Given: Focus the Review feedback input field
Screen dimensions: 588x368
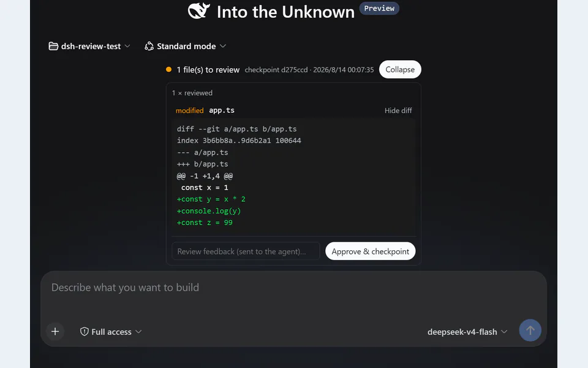Looking at the screenshot, I should click(x=246, y=251).
